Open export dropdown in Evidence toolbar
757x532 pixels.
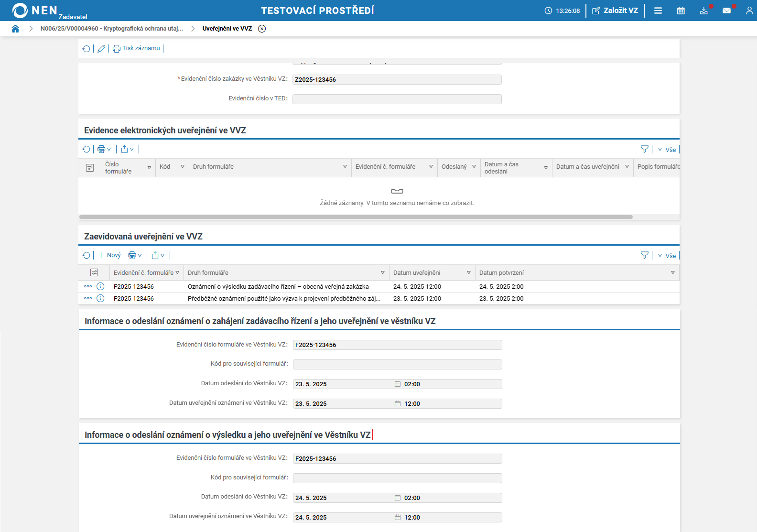click(x=127, y=149)
